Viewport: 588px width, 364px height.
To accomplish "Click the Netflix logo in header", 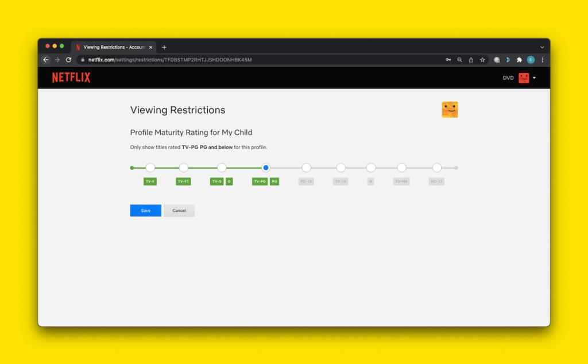I will 71,78.
